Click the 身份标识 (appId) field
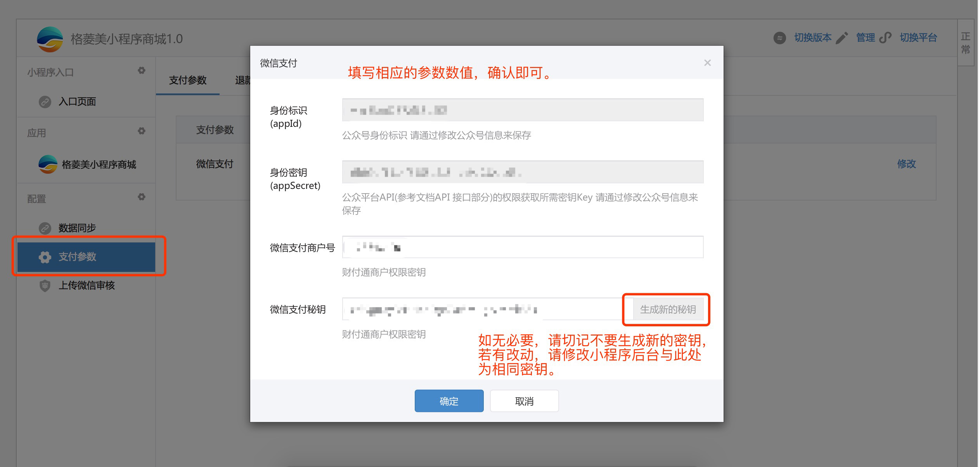The image size is (980, 467). click(x=523, y=110)
